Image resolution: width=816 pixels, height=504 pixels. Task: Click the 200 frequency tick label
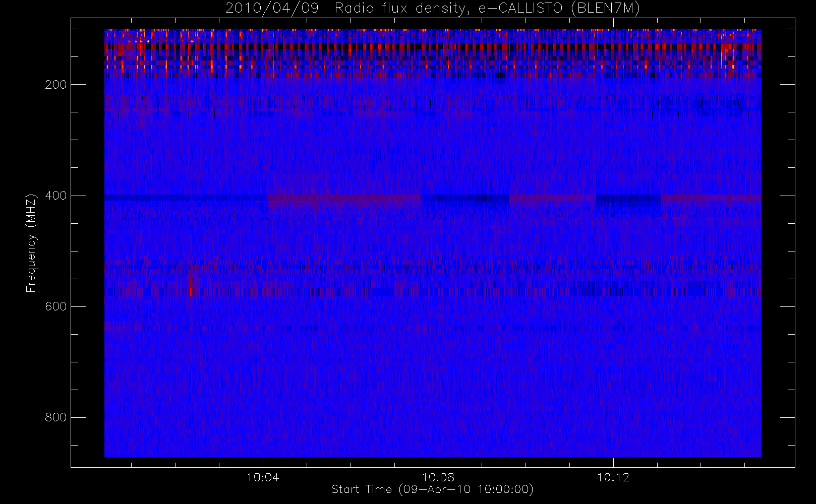pos(56,85)
